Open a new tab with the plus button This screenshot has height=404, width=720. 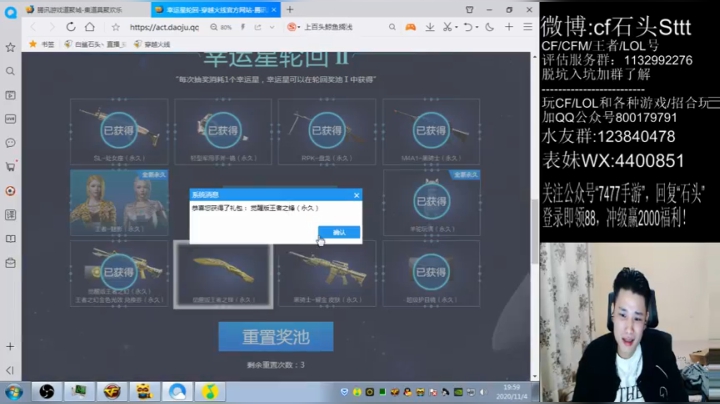pos(290,10)
